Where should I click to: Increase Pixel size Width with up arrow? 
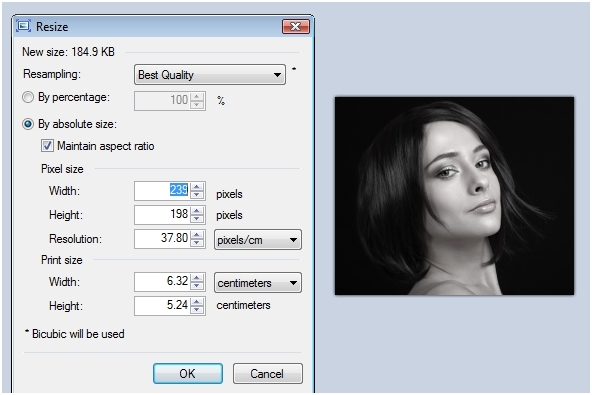197,187
